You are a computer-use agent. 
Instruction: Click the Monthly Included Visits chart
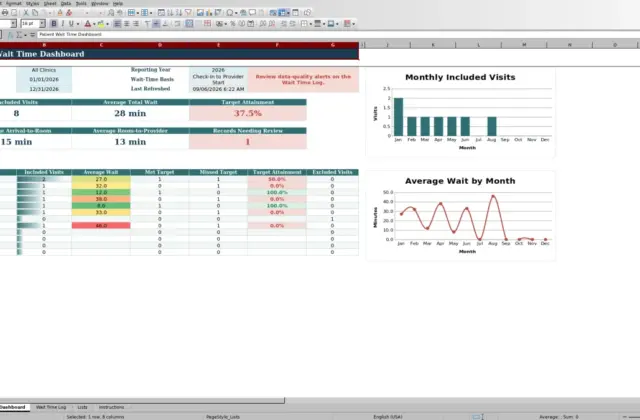460,112
